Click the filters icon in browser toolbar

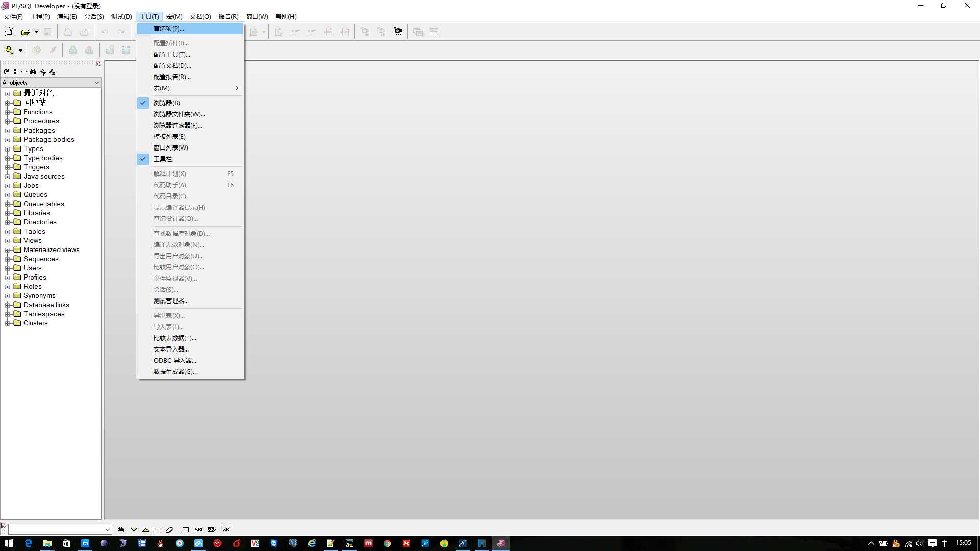(43, 72)
